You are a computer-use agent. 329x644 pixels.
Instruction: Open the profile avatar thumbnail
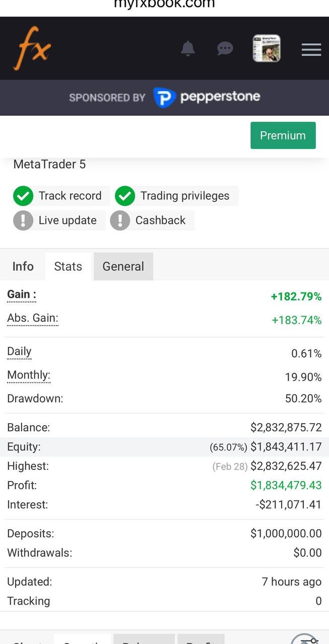click(x=266, y=48)
